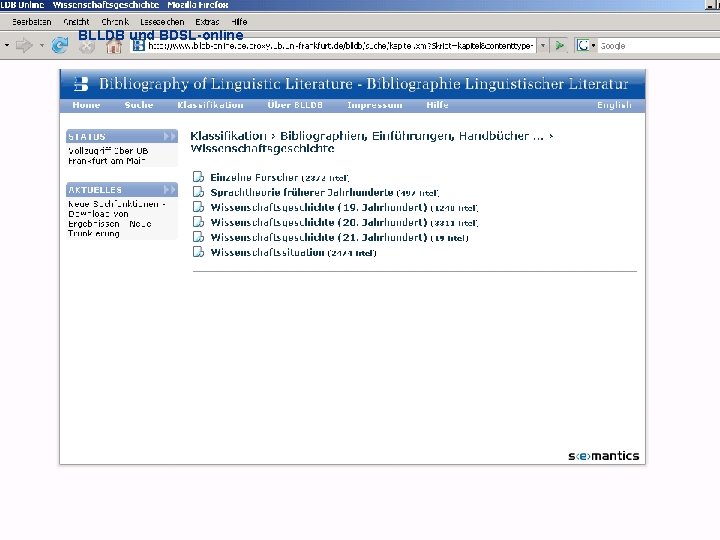The width and height of the screenshot is (720, 540).
Task: Open the search engine selector dropdown arrow
Action: click(x=593, y=45)
